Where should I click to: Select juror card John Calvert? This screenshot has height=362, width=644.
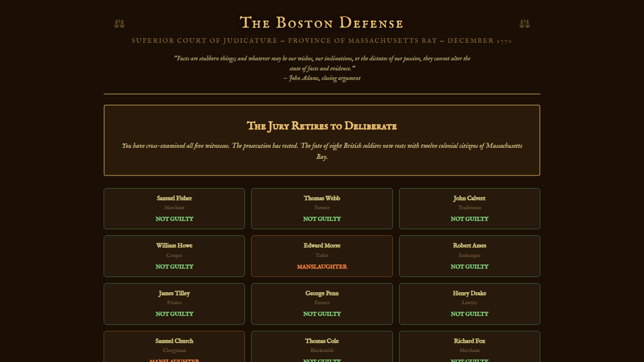tap(469, 209)
